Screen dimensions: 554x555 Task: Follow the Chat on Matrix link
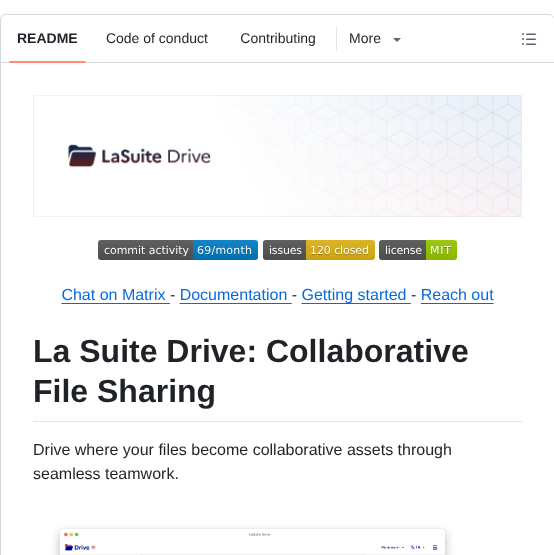[x=114, y=295]
